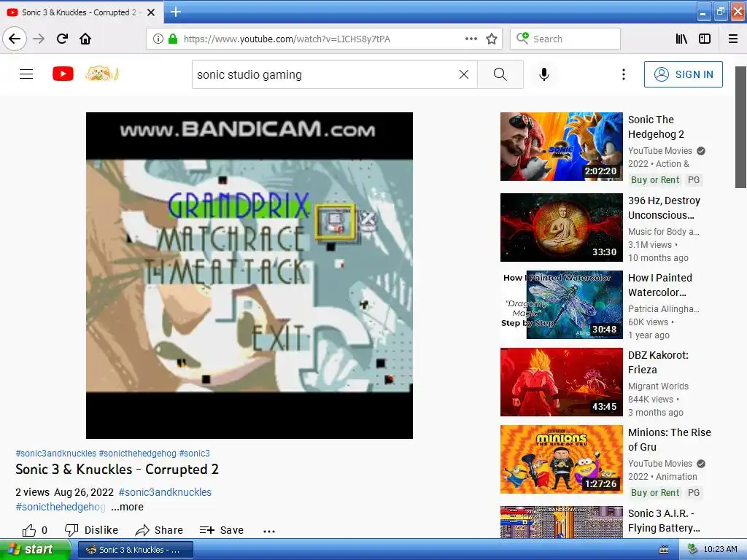The image size is (747, 560).
Task: Open #sonic3andknuckles hashtag in description
Action: click(165, 492)
